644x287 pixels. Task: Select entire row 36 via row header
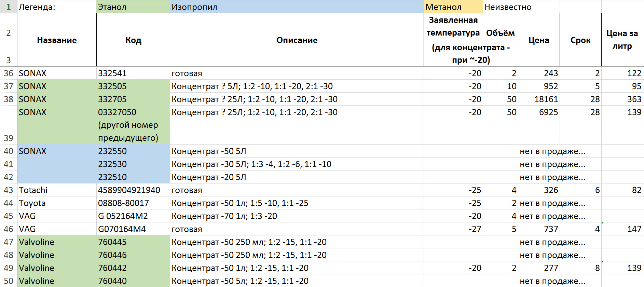point(8,73)
